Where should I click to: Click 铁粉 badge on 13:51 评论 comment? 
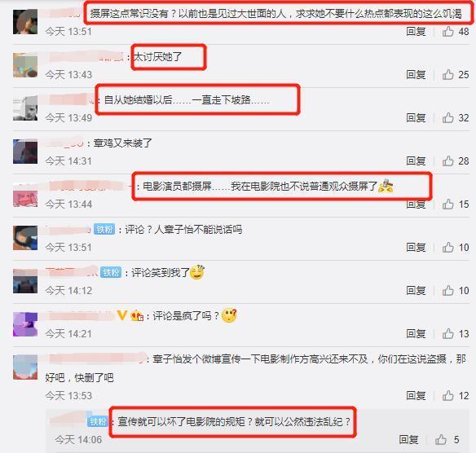(104, 229)
